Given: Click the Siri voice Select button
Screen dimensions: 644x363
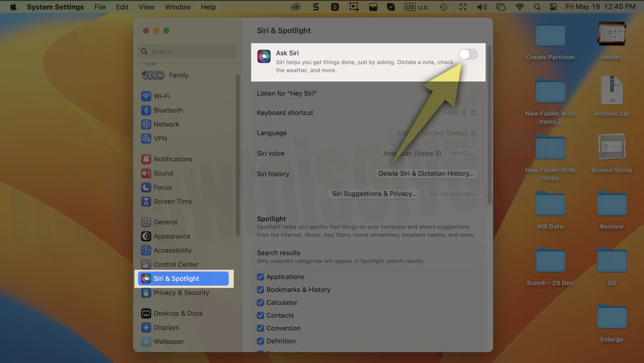Looking at the screenshot, I should [461, 153].
